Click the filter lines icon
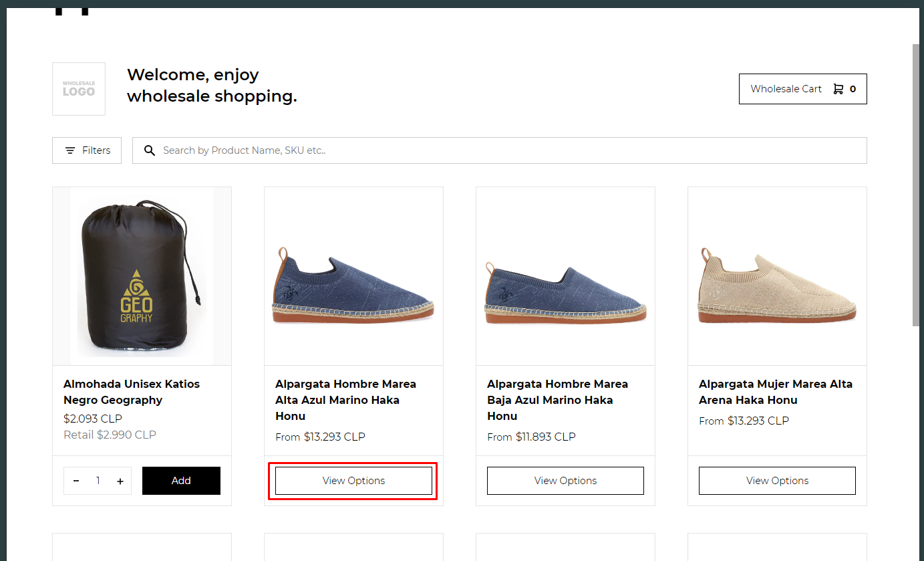Image resolution: width=924 pixels, height=561 pixels. 70,150
